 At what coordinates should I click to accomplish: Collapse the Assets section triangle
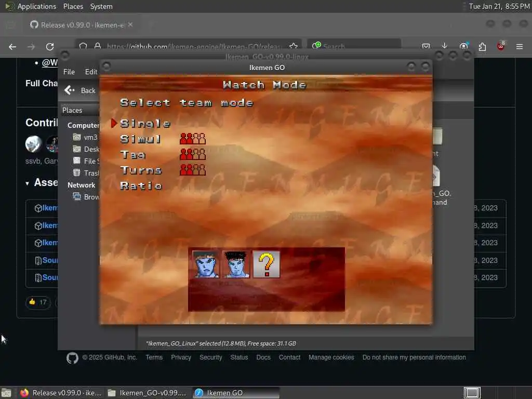tap(27, 183)
